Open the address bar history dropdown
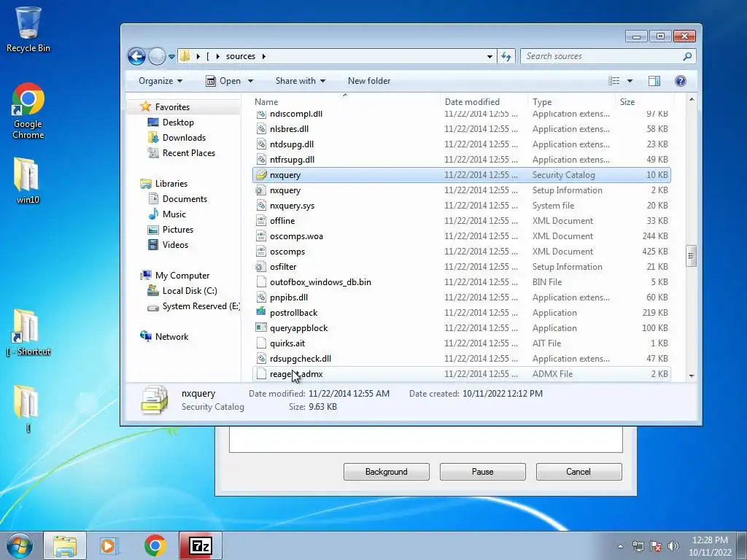 point(489,57)
